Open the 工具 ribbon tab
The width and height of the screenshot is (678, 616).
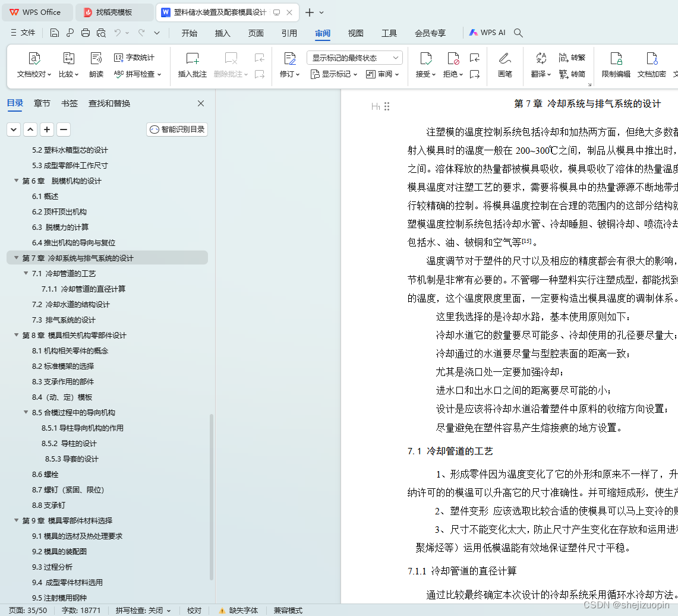[389, 33]
